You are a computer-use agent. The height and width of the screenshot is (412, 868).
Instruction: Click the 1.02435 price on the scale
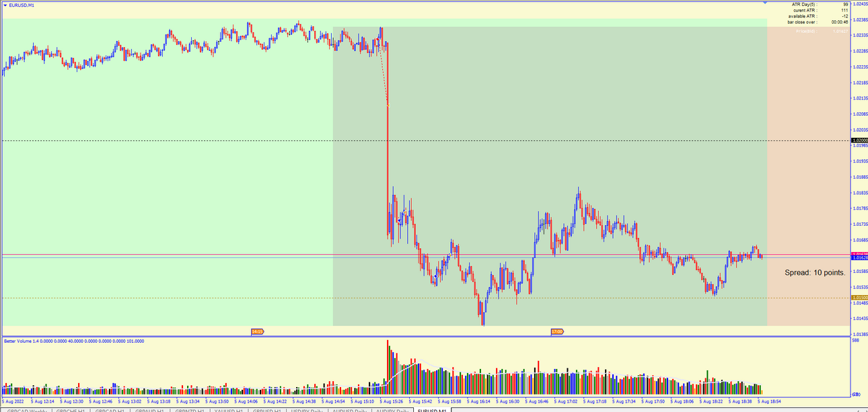click(x=860, y=4)
